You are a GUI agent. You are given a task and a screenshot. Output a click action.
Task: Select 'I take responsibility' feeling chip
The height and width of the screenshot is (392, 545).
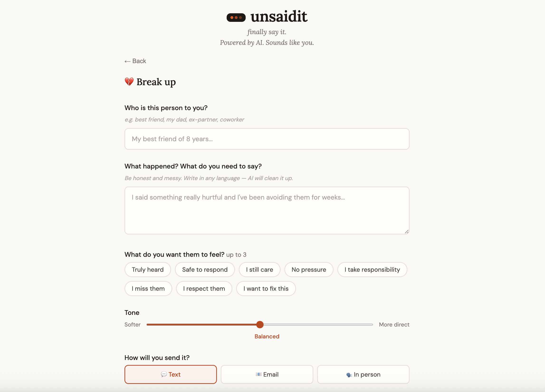pyautogui.click(x=372, y=270)
